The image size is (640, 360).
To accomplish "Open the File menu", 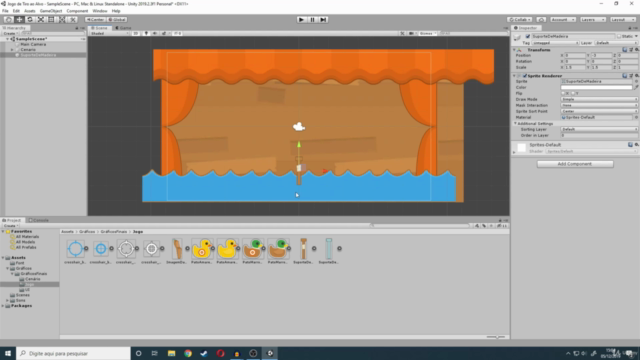I will pos(5,11).
